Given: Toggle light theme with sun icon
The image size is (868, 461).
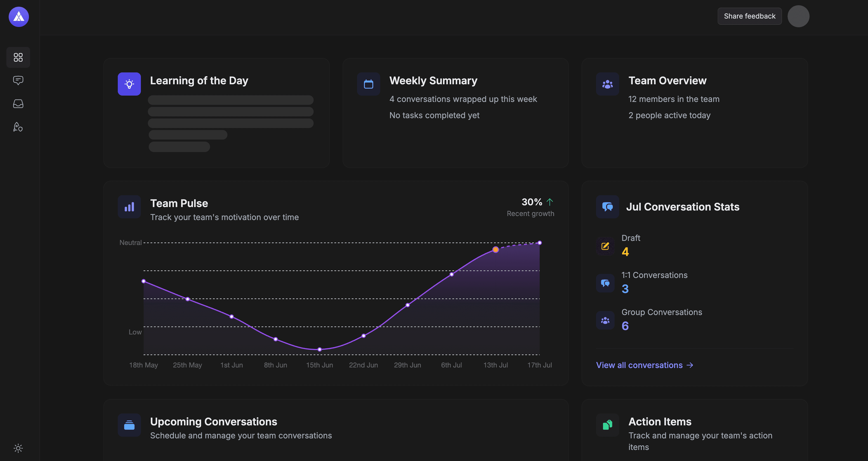Looking at the screenshot, I should (x=18, y=448).
